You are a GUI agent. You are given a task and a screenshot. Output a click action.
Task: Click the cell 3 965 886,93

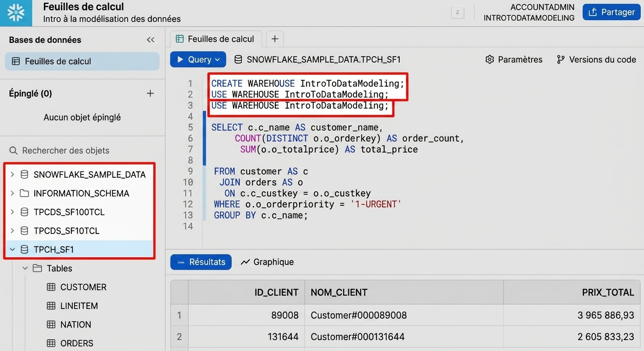[x=572, y=315]
